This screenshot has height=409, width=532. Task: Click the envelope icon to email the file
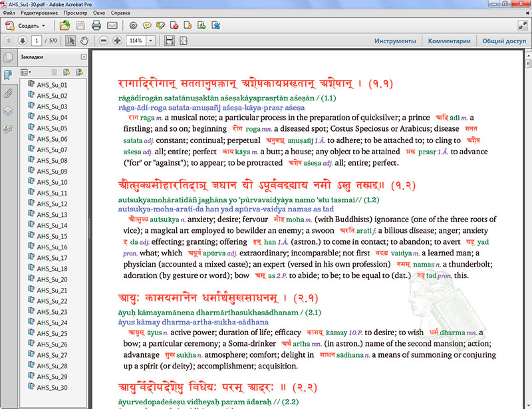pyautogui.click(x=112, y=25)
